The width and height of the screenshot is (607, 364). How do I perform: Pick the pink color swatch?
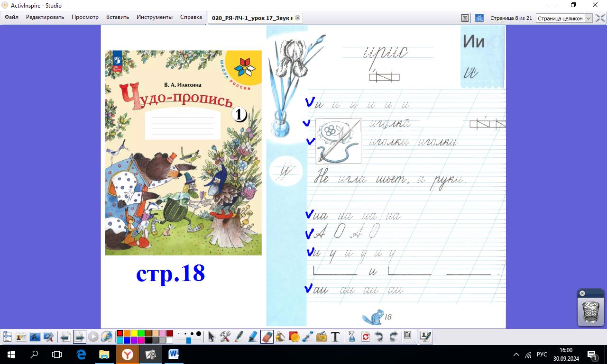coord(163,333)
